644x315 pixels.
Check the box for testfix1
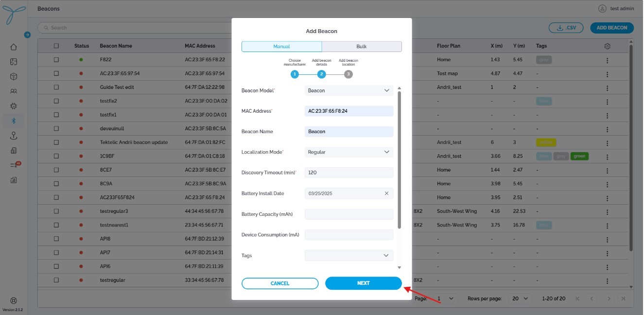pyautogui.click(x=56, y=115)
